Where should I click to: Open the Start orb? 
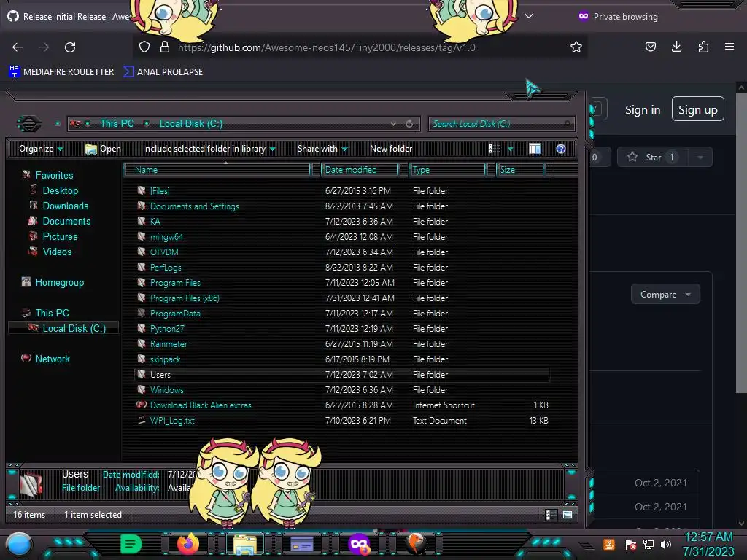[18, 544]
